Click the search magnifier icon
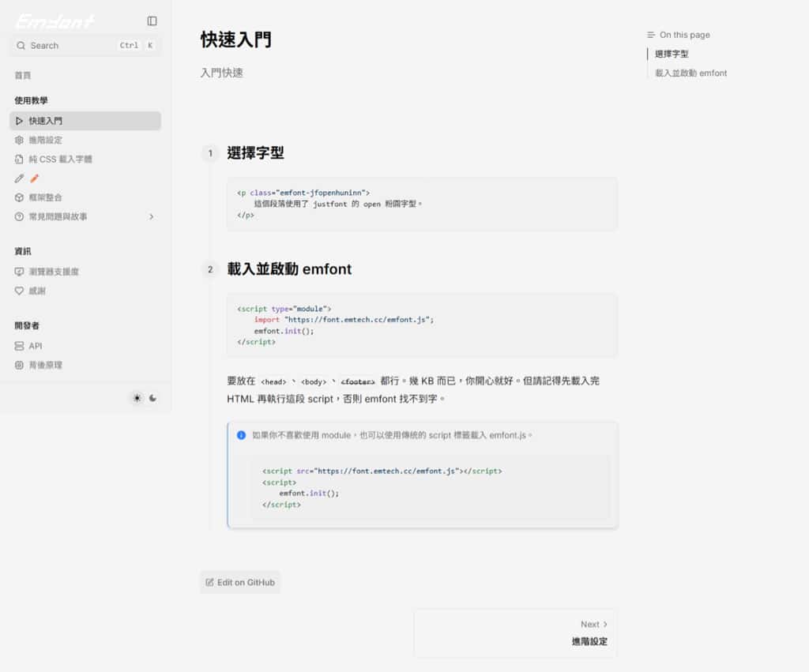Screen dimensions: 809x672 (x=21, y=45)
